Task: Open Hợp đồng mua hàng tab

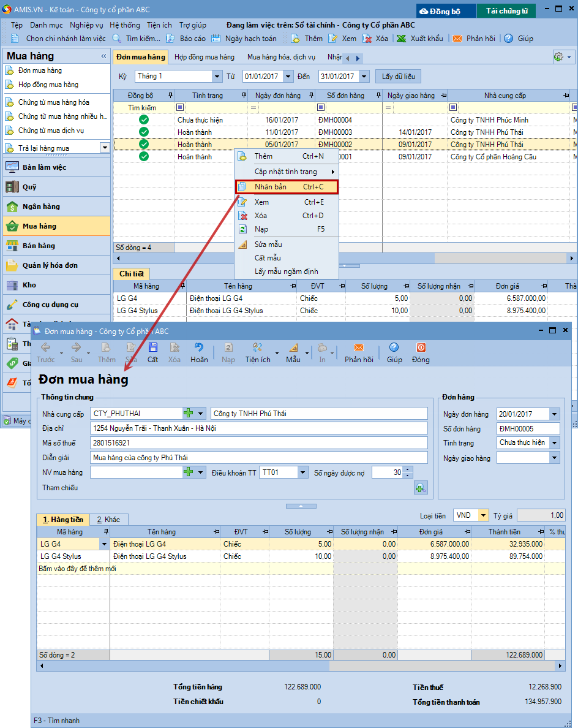Action: pyautogui.click(x=204, y=57)
